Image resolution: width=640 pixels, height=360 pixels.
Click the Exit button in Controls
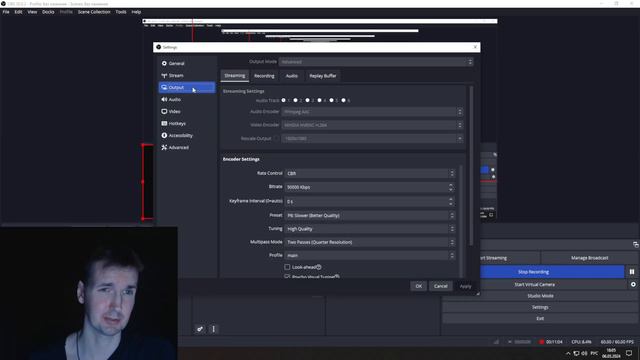coord(540,318)
